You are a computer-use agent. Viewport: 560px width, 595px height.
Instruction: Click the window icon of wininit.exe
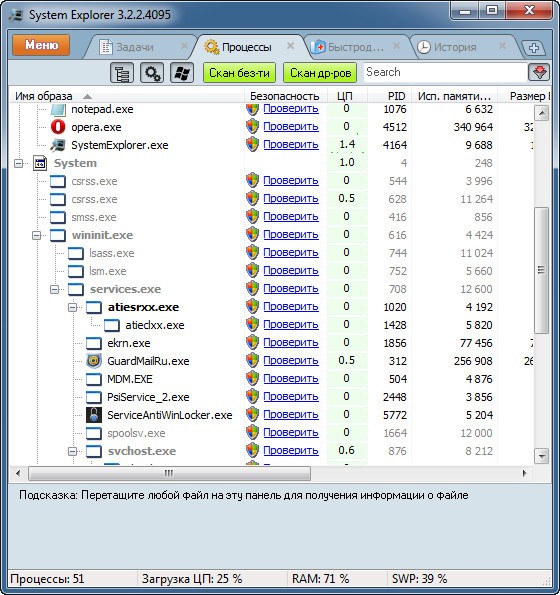58,235
